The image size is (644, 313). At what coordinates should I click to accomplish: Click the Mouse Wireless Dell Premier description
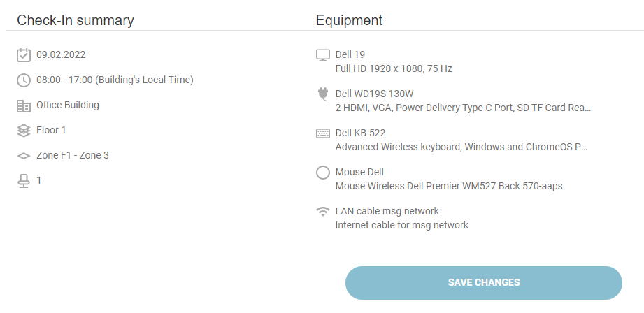(449, 186)
